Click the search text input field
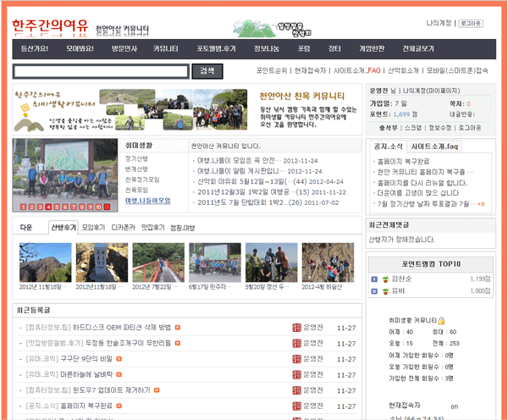The image size is (508, 420). pyautogui.click(x=102, y=71)
